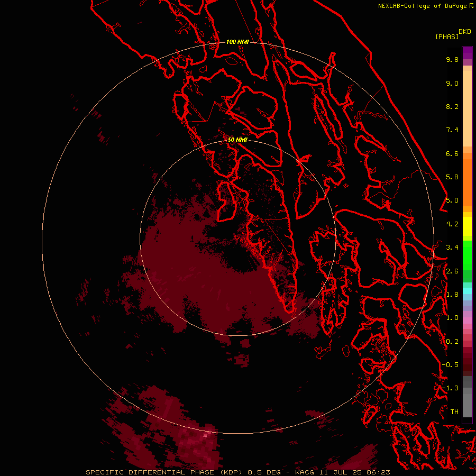This screenshot has height=476, width=476.
Task: Click the 1.8 scale label
Action: [452, 295]
